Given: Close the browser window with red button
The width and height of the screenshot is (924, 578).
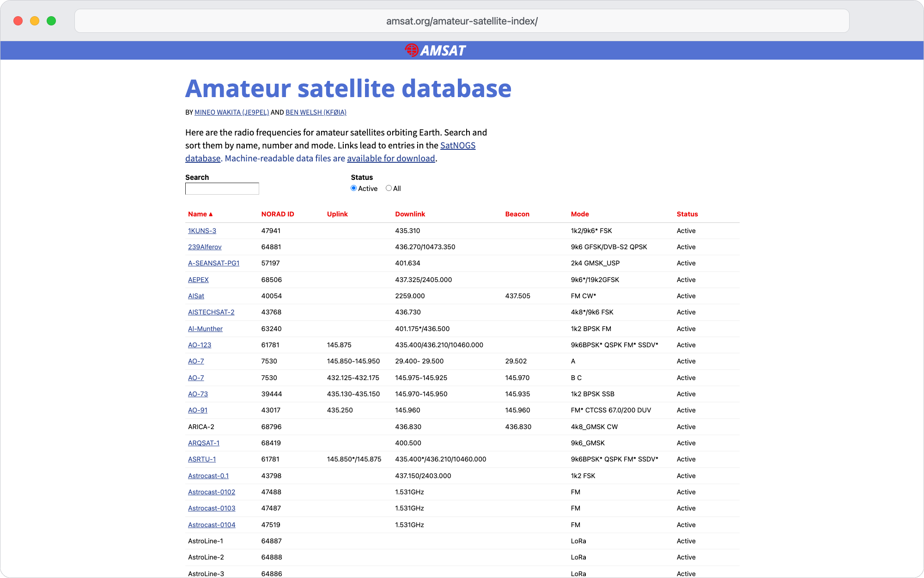Looking at the screenshot, I should (x=18, y=21).
